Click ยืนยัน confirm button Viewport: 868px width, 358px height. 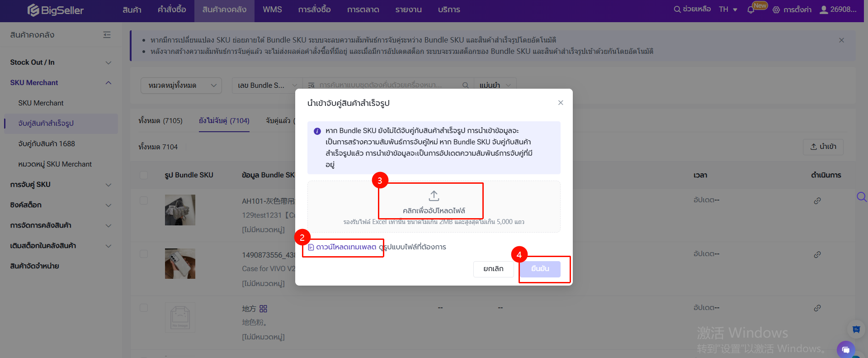tap(540, 269)
